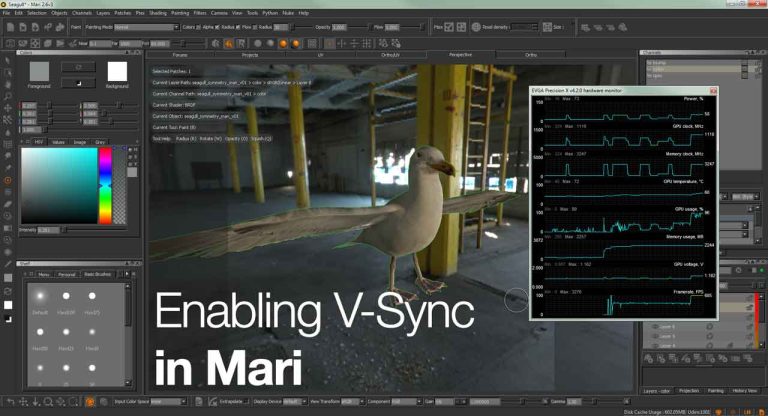Click the Foreground color swatch
Viewport: 768px width, 416px height.
(x=39, y=71)
